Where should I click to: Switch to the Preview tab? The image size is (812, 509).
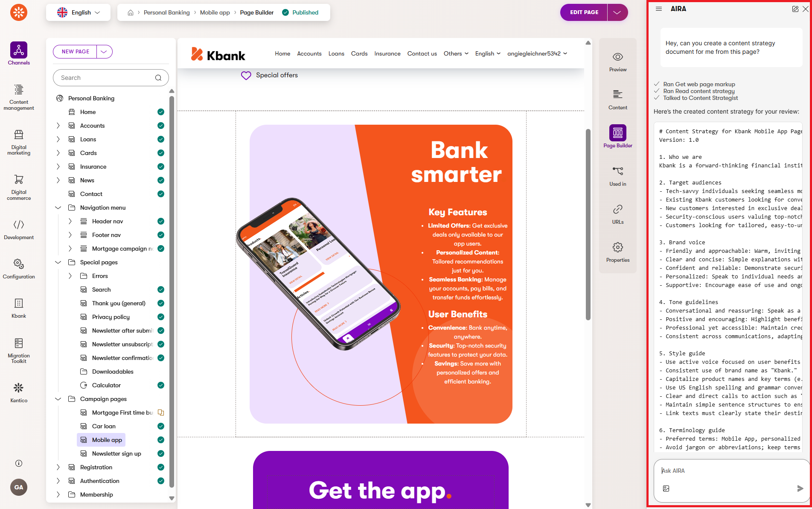[618, 61]
